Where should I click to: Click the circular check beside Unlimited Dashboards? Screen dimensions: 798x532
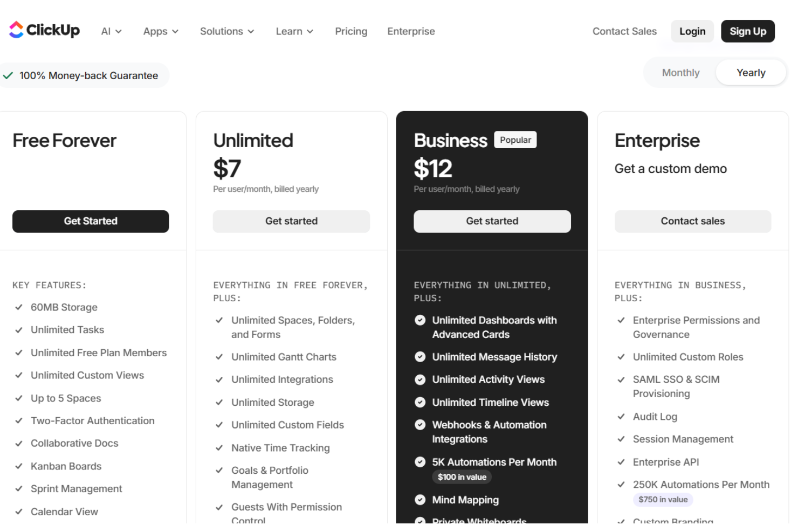click(x=420, y=320)
